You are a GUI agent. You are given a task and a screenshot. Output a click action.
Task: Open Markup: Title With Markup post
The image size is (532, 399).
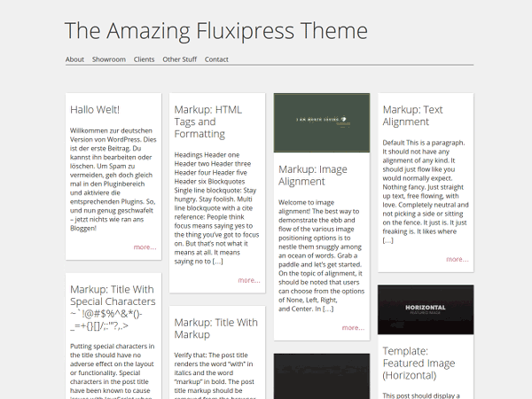click(x=215, y=328)
